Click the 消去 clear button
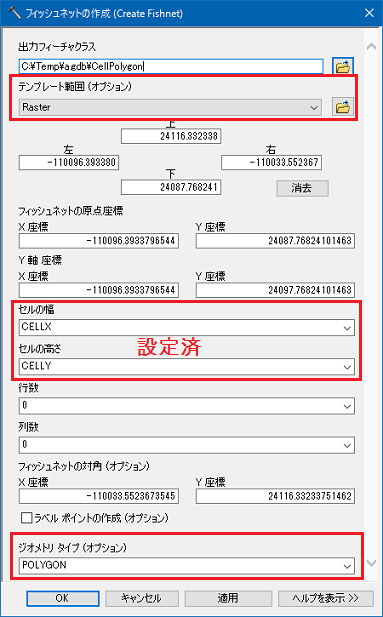The image size is (383, 617). (302, 188)
